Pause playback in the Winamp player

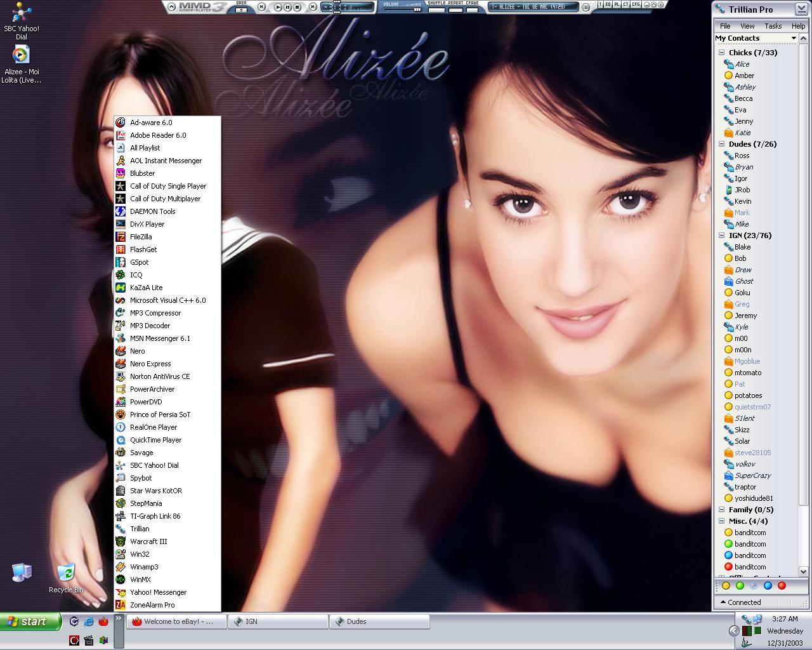(288, 7)
